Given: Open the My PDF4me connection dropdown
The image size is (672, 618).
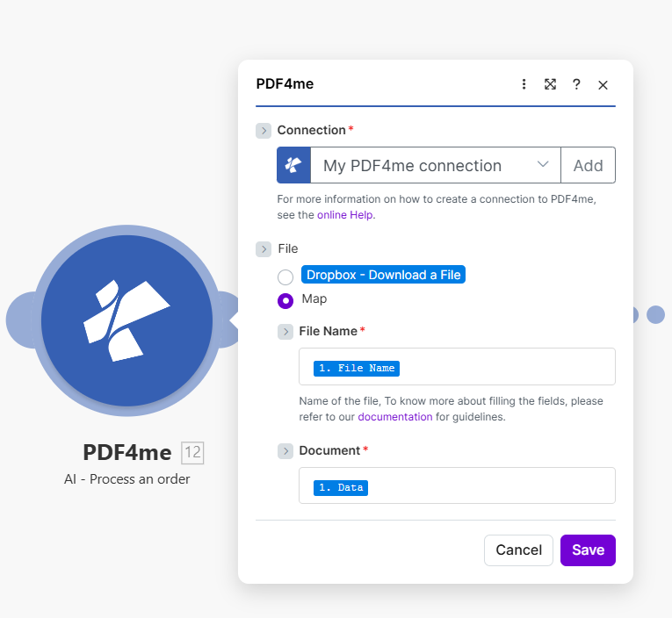Looking at the screenshot, I should click(x=436, y=165).
